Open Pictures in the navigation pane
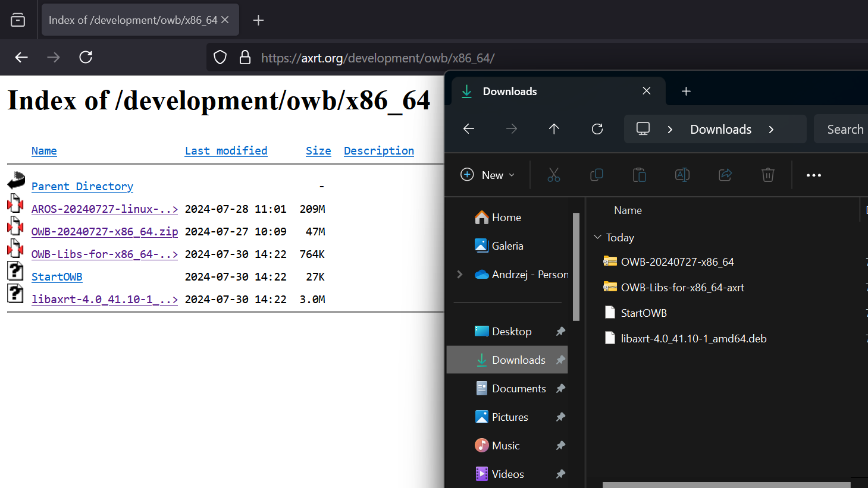The width and height of the screenshot is (868, 488). pos(507,417)
